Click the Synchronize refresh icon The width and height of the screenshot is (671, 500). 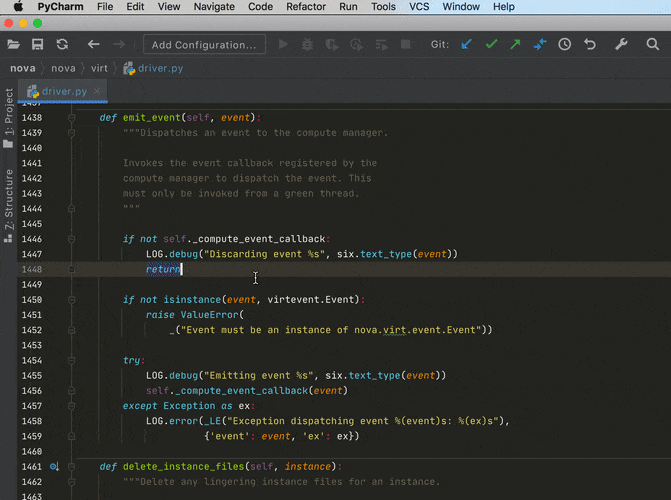pos(62,44)
